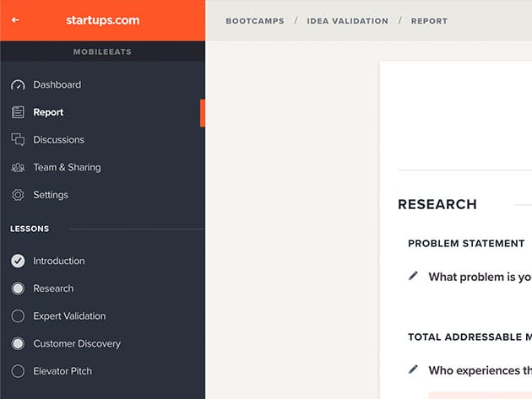The width and height of the screenshot is (532, 399).
Task: Click the startups.com logo text
Action: [102, 20]
